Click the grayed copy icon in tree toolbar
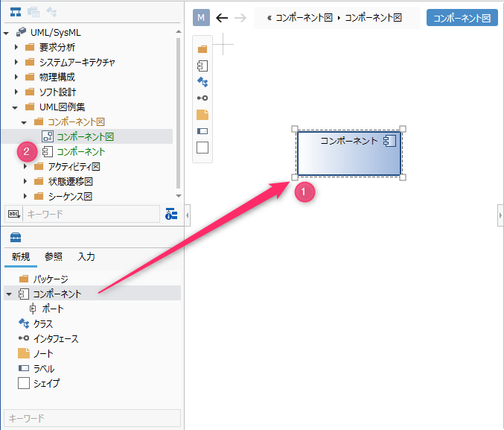The image size is (504, 430). pyautogui.click(x=34, y=12)
